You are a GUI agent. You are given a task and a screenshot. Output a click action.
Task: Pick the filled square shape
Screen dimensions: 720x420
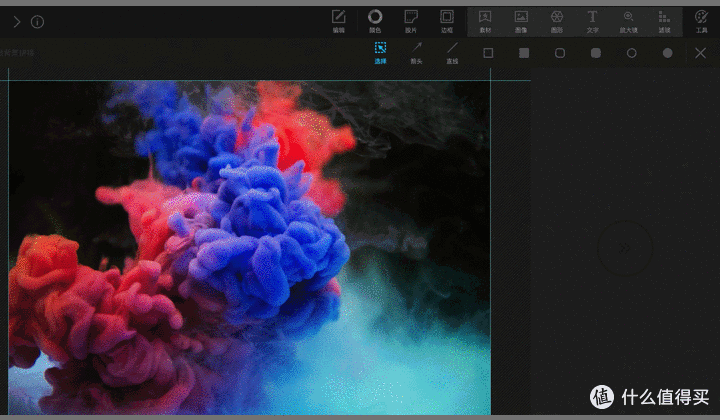click(524, 53)
